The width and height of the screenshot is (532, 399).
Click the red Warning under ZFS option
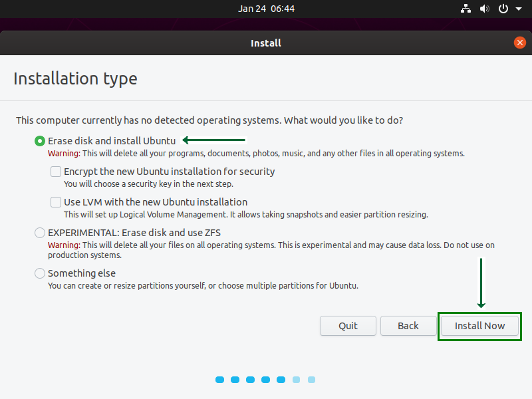(64, 245)
